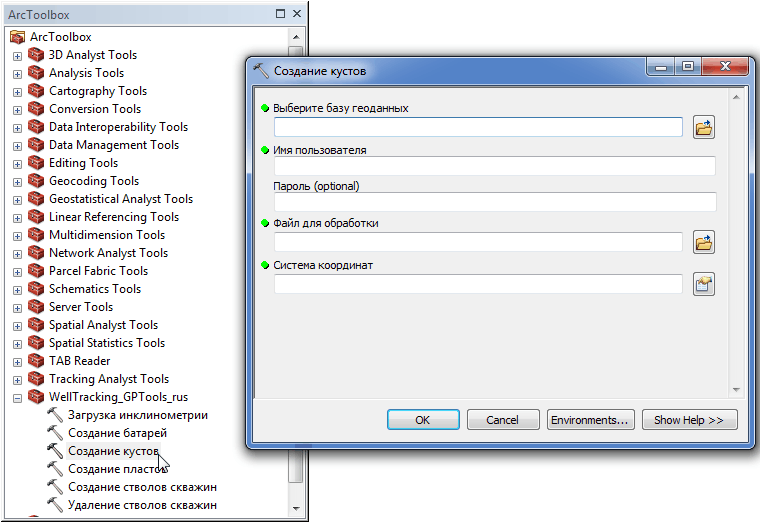The height and width of the screenshot is (524, 760).
Task: Click the Spatial Analyst Tools toolbox icon
Action: (x=37, y=325)
